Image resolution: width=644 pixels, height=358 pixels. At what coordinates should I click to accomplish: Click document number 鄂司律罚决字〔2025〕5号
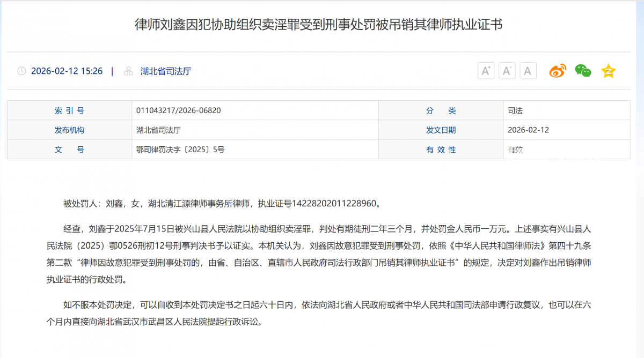pyautogui.click(x=180, y=150)
